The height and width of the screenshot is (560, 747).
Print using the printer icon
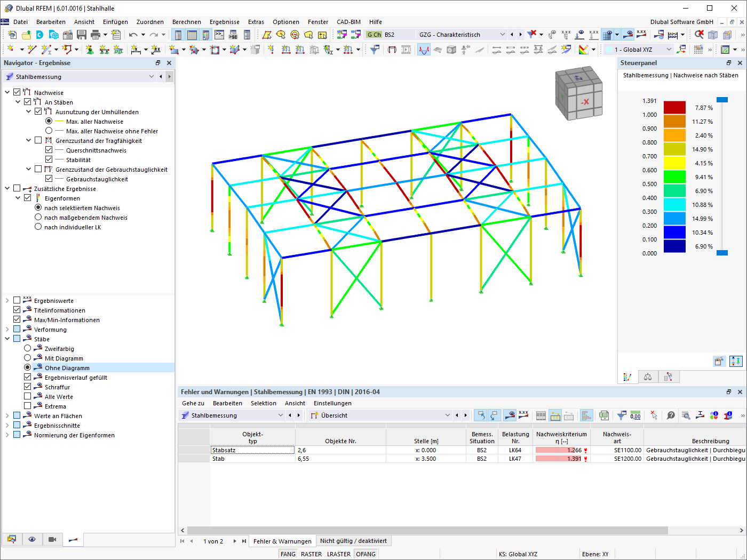tap(96, 35)
